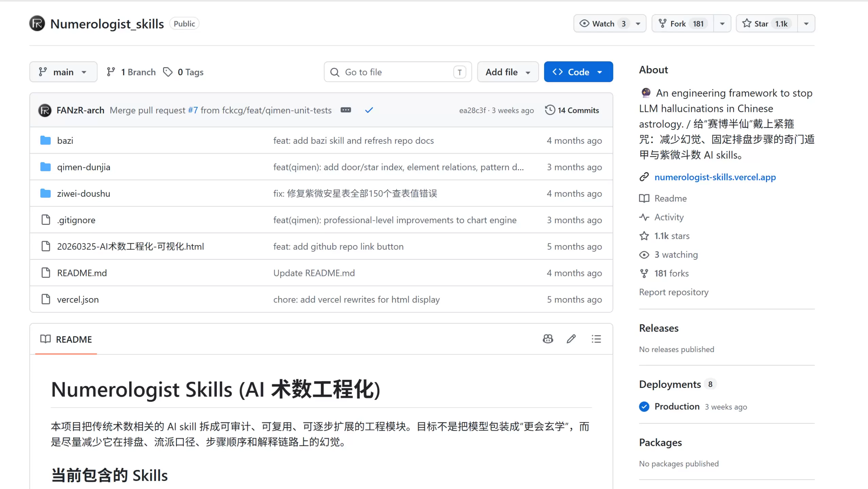Viewport: 868px width, 489px height.
Task: Click the link icon beside the vercel.app URL
Action: pos(644,177)
